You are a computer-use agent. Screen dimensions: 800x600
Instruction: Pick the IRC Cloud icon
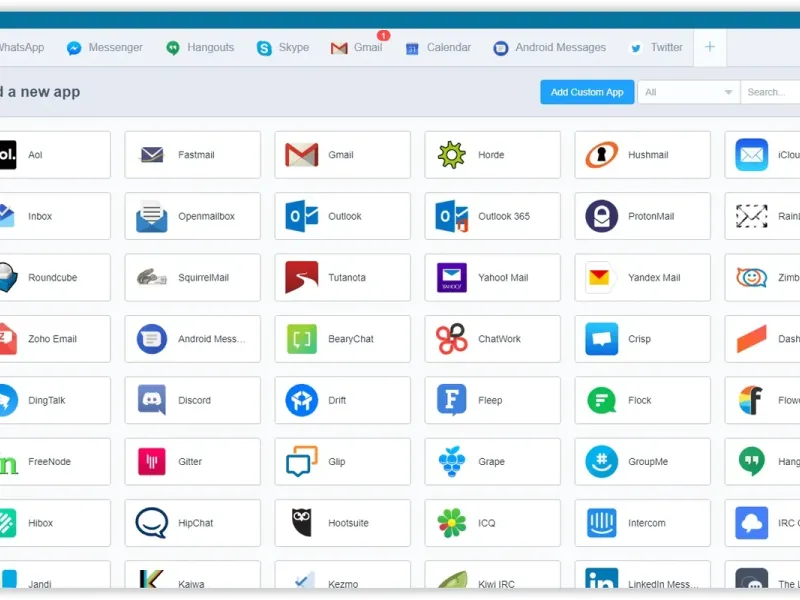tap(752, 523)
